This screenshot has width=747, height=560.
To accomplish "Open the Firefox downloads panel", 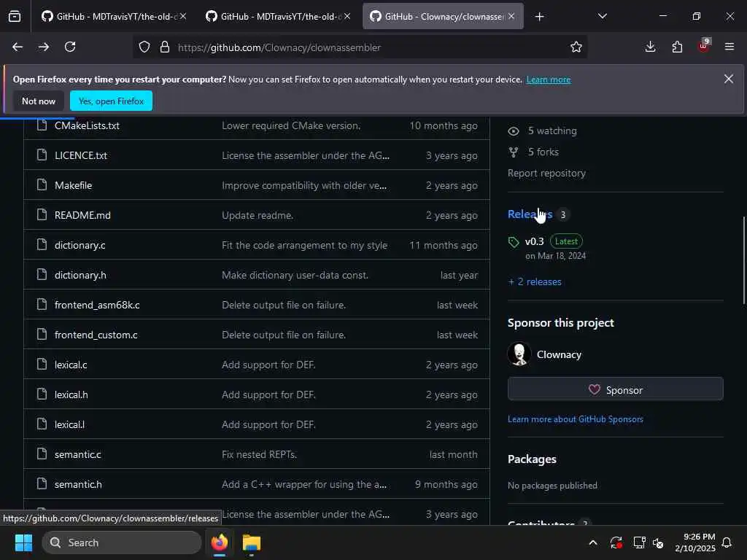I will tap(650, 47).
